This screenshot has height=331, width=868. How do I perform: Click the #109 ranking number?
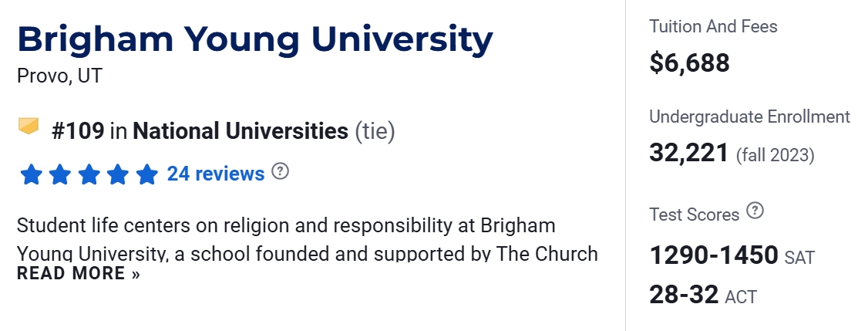point(78,131)
